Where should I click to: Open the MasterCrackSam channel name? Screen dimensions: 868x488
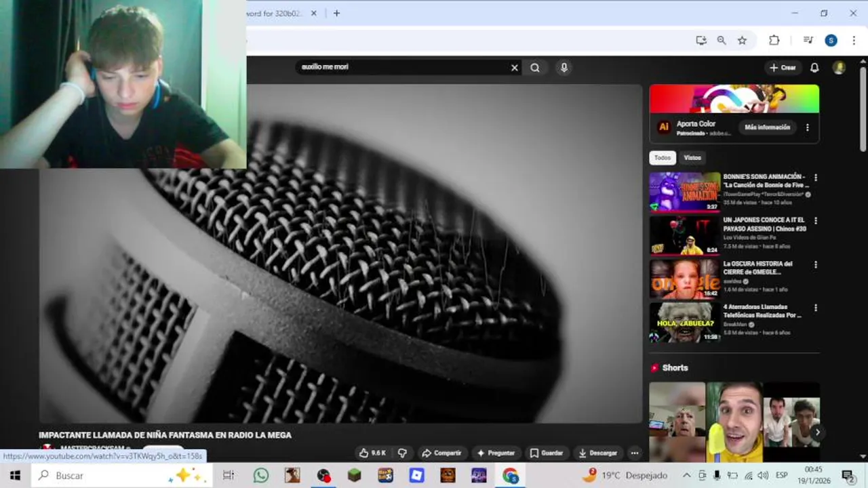[92, 449]
